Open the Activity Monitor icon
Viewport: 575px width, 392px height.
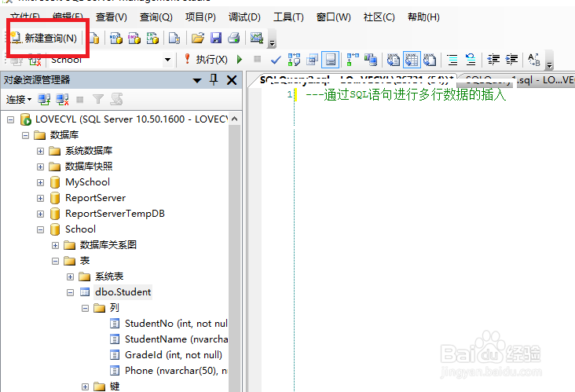pyautogui.click(x=257, y=38)
